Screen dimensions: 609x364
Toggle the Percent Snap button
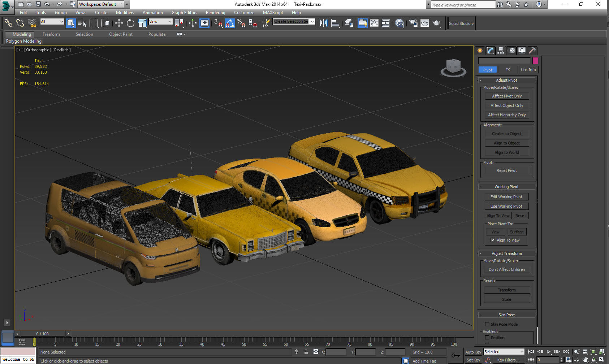point(241,23)
